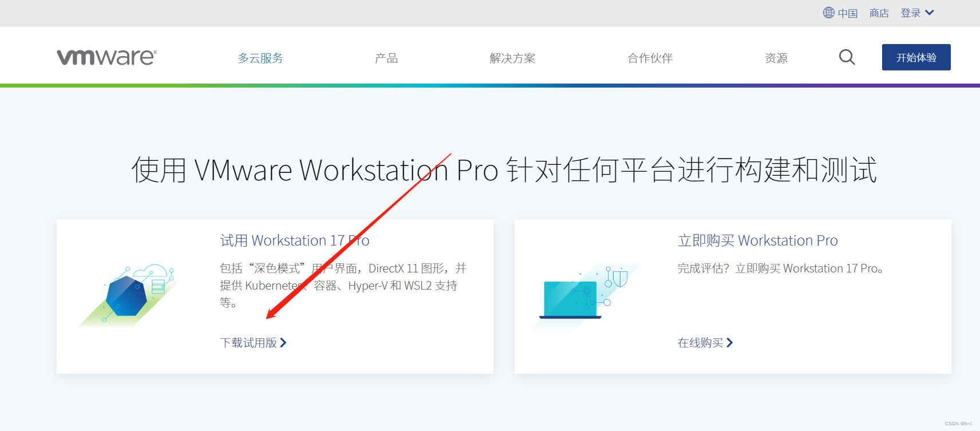Image resolution: width=980 pixels, height=431 pixels.
Task: Click the blue heptagon trial illustration
Action: 129,295
